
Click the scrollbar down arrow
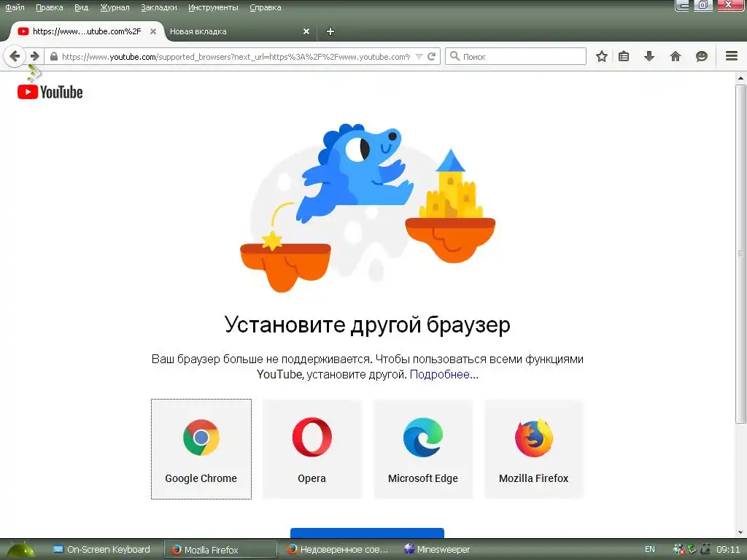[740, 532]
